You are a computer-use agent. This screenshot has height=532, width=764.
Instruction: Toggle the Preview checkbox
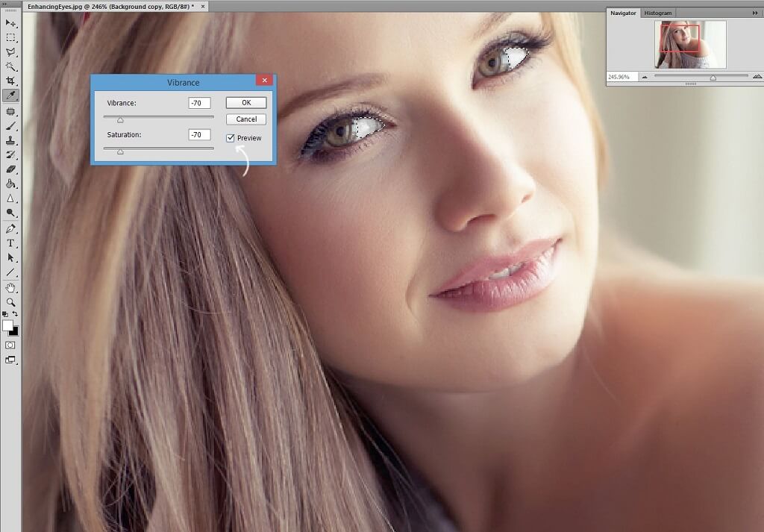pyautogui.click(x=231, y=138)
